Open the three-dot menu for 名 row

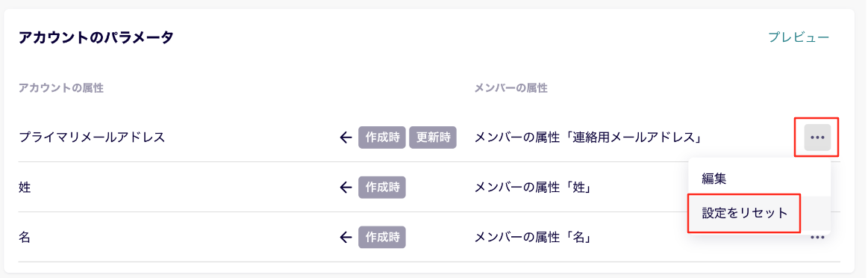(817, 237)
